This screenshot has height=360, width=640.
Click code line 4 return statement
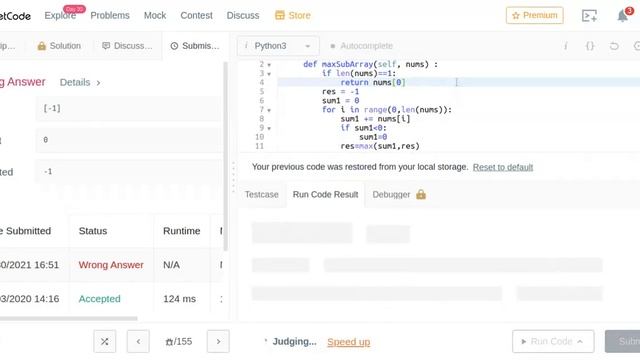pyautogui.click(x=373, y=82)
